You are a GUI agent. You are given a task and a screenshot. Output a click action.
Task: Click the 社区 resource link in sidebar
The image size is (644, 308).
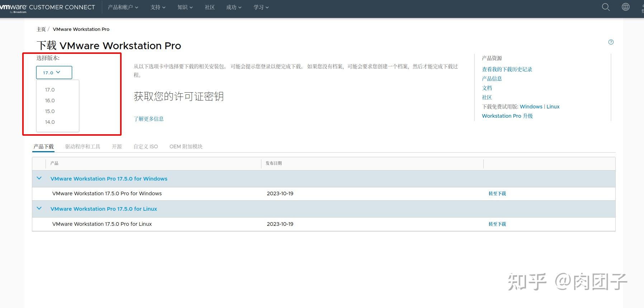tap(487, 97)
